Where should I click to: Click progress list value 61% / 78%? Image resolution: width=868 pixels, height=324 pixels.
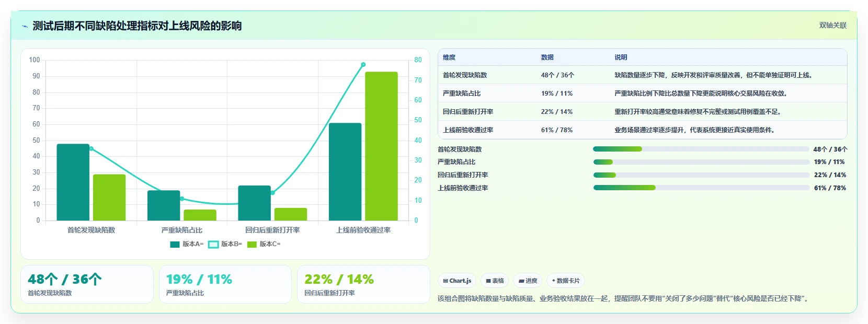[830, 188]
